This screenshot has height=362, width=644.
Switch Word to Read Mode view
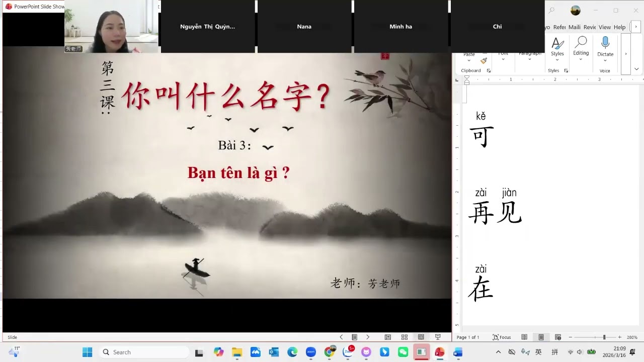[x=524, y=337]
